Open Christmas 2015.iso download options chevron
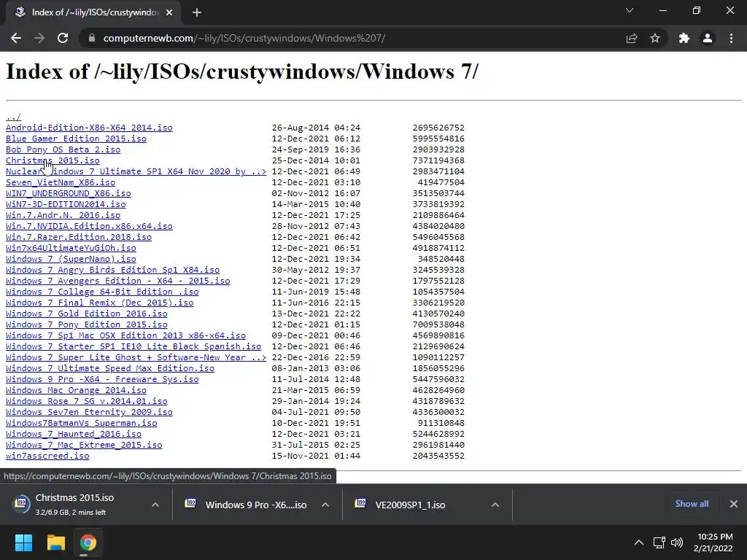The height and width of the screenshot is (560, 747). (x=155, y=505)
